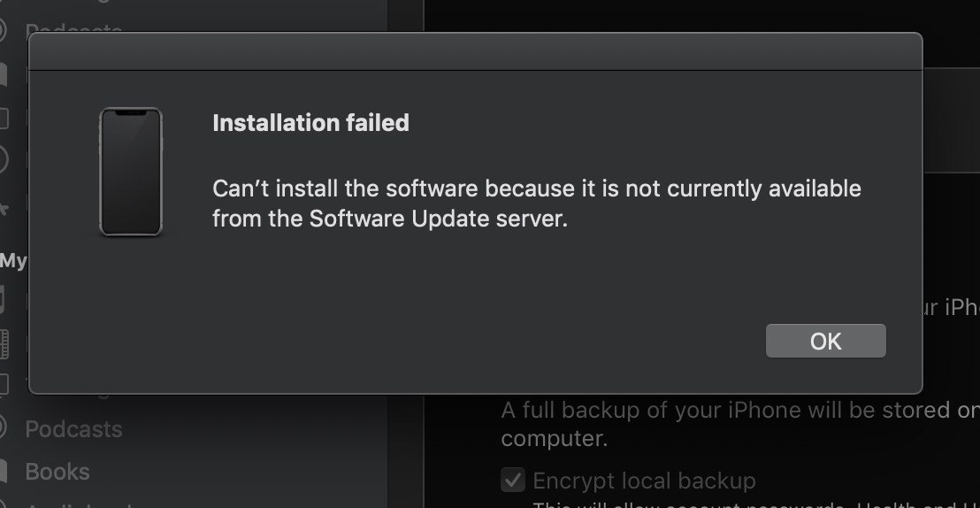
Task: Click the TV screen icon below the film strip
Action: (4, 385)
